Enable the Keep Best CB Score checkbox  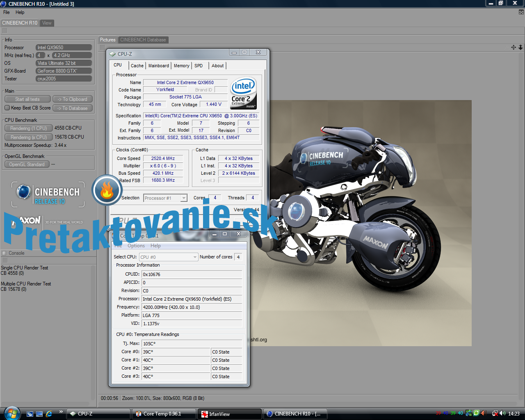point(7,108)
